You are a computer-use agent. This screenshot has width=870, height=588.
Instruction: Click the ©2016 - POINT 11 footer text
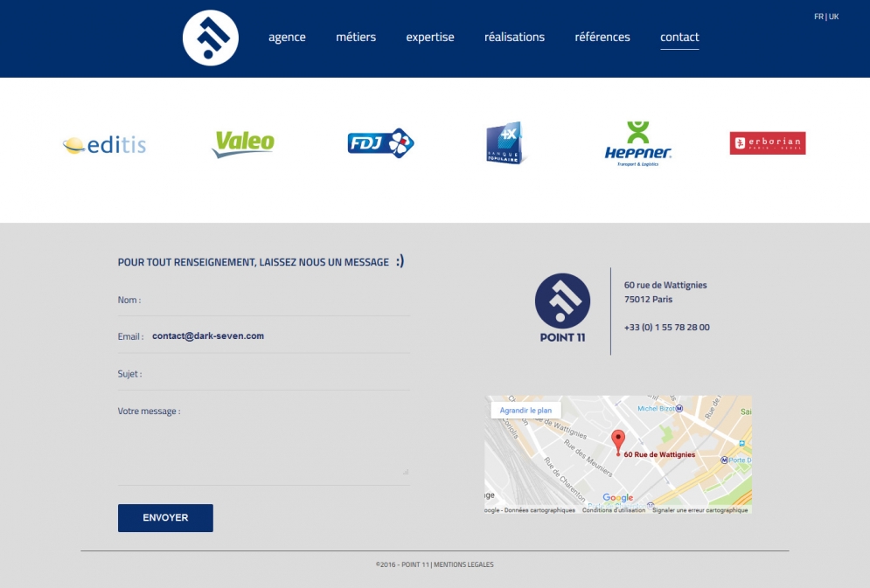(x=402, y=564)
